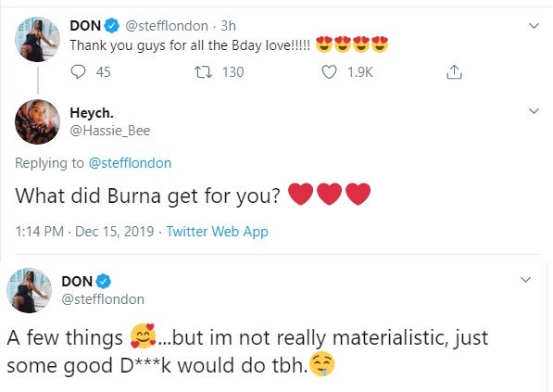Viewport: 553px width, 392px height.
Task: Click the reply icon showing 45 comments
Action: tap(78, 72)
